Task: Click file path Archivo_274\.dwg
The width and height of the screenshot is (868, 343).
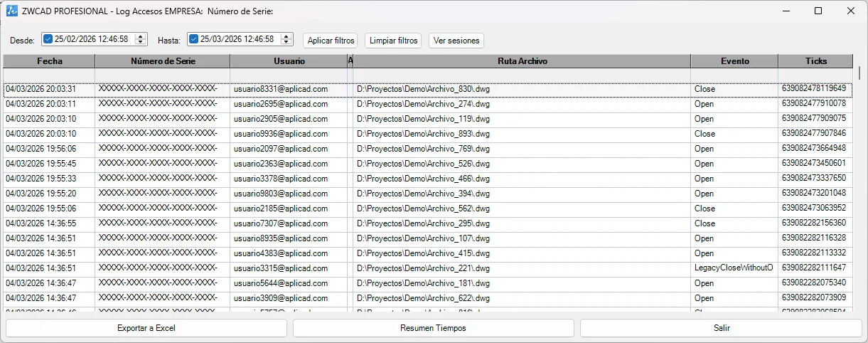Action: [424, 104]
